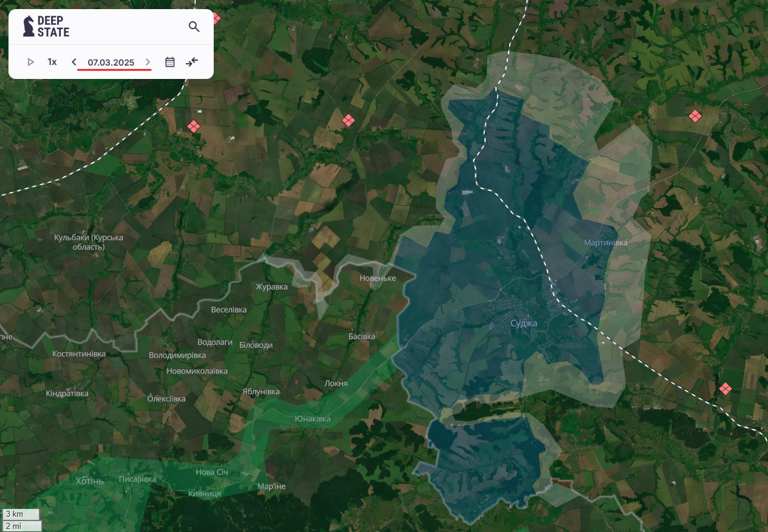Viewport: 768px width, 532px height.
Task: Select red diamond marker north of Журавка
Action: tap(348, 120)
